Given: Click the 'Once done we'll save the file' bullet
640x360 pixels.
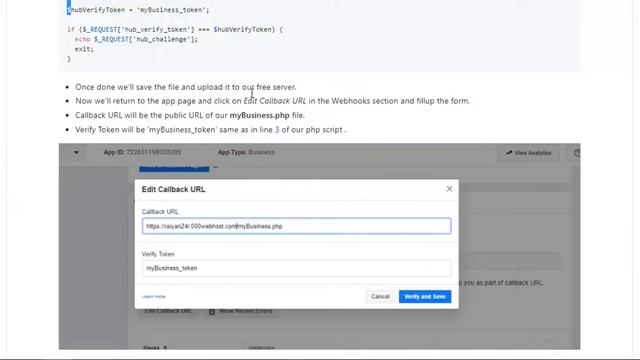Looking at the screenshot, I should [x=186, y=87].
